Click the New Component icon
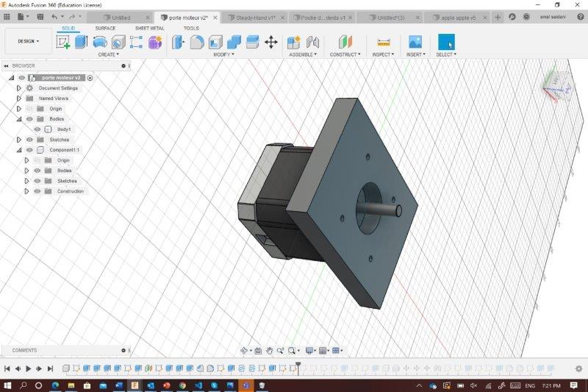588x392 pixels. pos(293,42)
